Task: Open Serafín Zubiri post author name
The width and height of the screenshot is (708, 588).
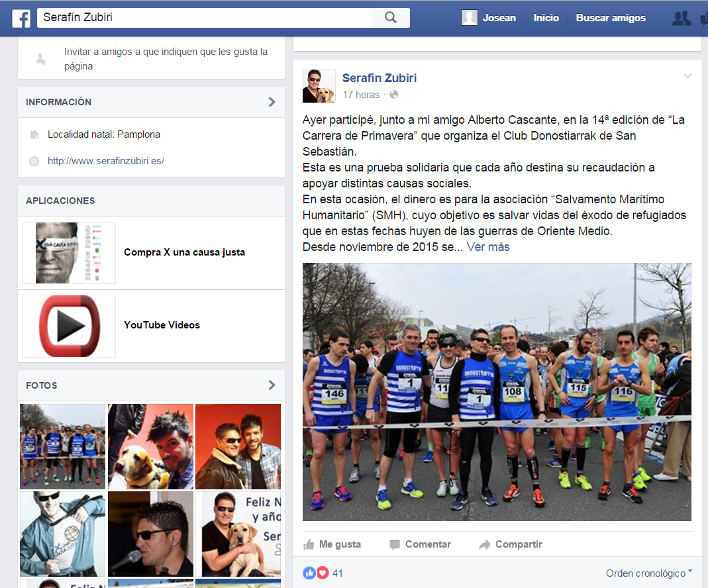Action: coord(379,78)
